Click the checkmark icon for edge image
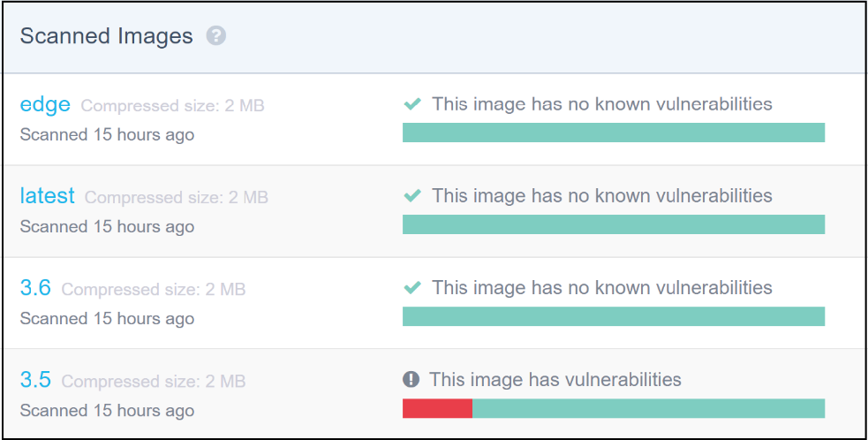 coord(411,104)
